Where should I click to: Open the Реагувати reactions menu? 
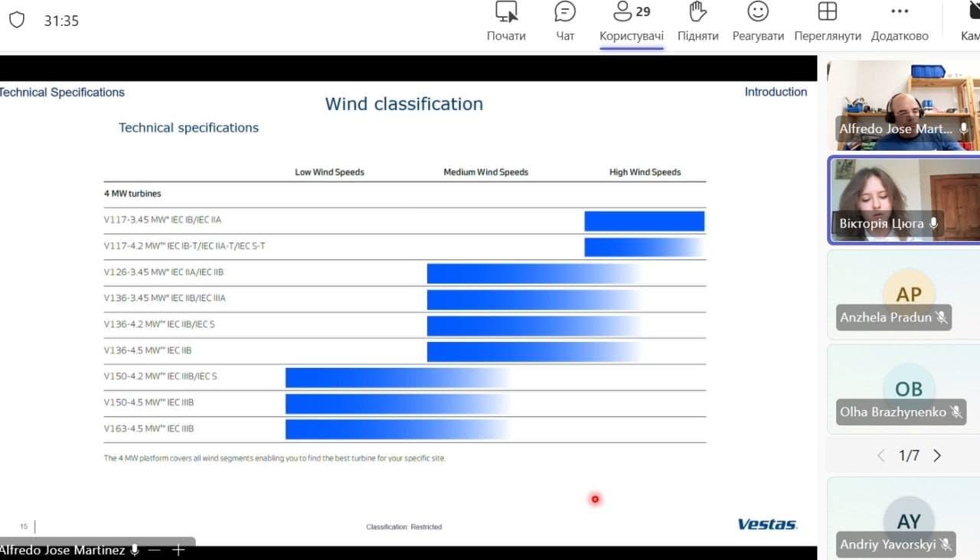[758, 22]
